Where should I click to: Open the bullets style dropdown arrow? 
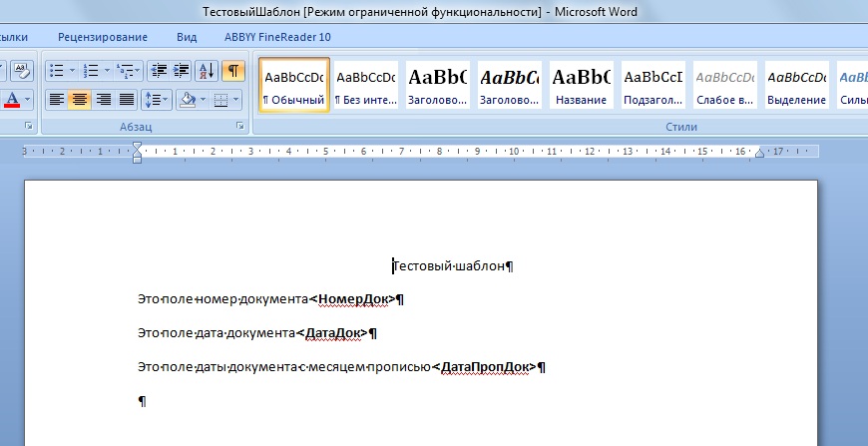point(73,71)
